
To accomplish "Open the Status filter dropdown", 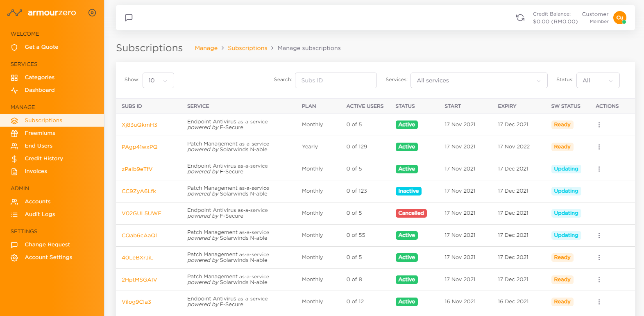I will tap(598, 80).
